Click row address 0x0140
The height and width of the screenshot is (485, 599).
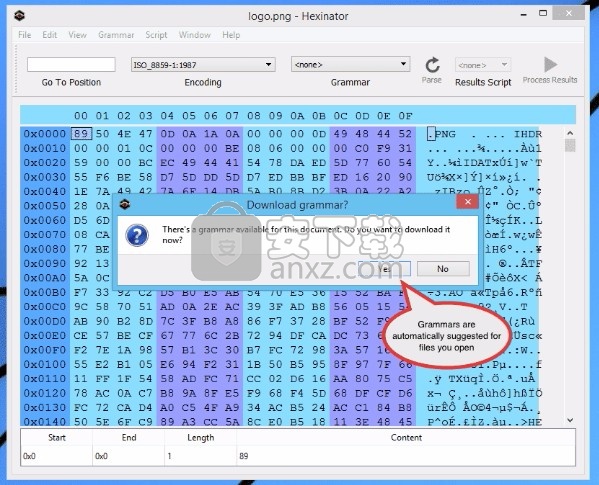click(x=45, y=422)
